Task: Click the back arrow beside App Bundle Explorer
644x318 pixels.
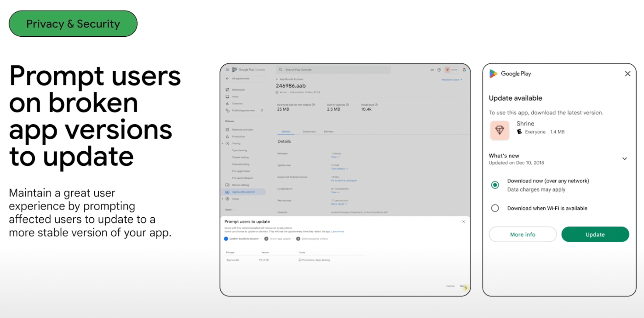Action: (277, 79)
